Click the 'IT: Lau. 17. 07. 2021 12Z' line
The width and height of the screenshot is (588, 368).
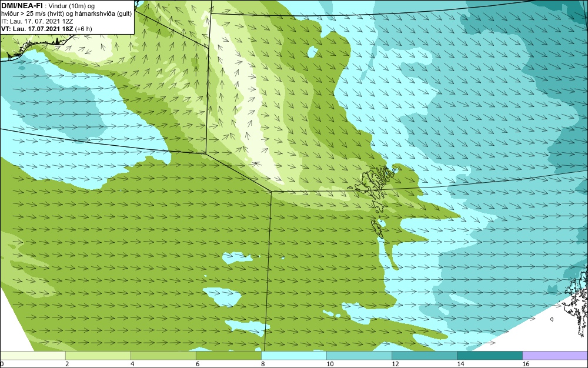37,21
